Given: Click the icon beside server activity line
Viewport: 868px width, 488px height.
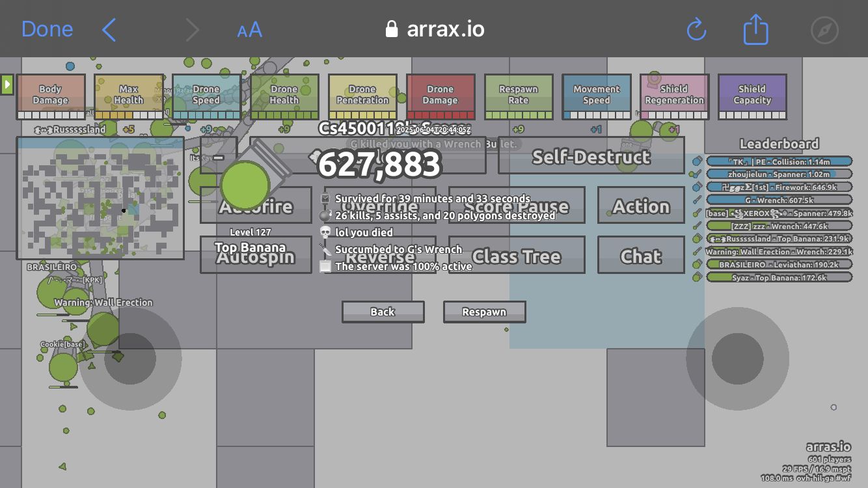Looking at the screenshot, I should coord(325,266).
